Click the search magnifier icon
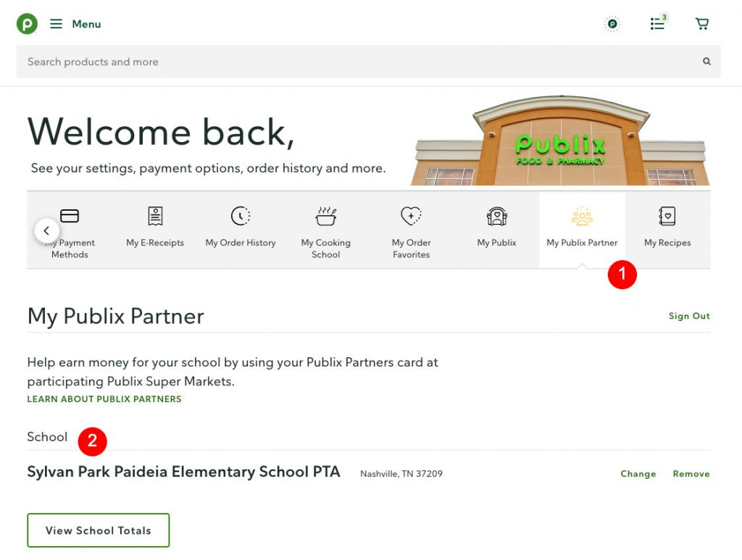 coord(706,62)
